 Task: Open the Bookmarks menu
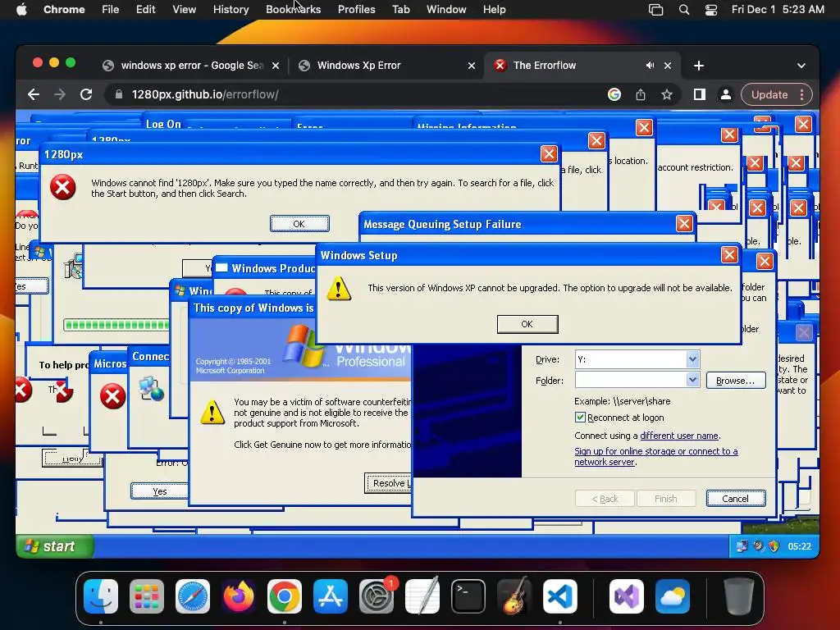click(294, 10)
